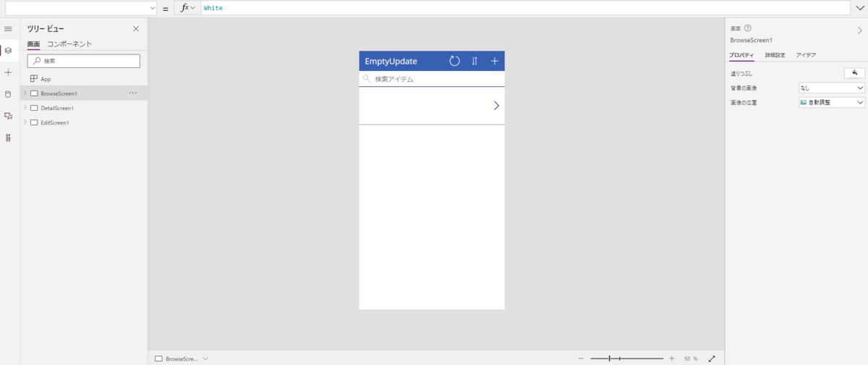Open the 背景の画像 dropdown

pyautogui.click(x=832, y=88)
